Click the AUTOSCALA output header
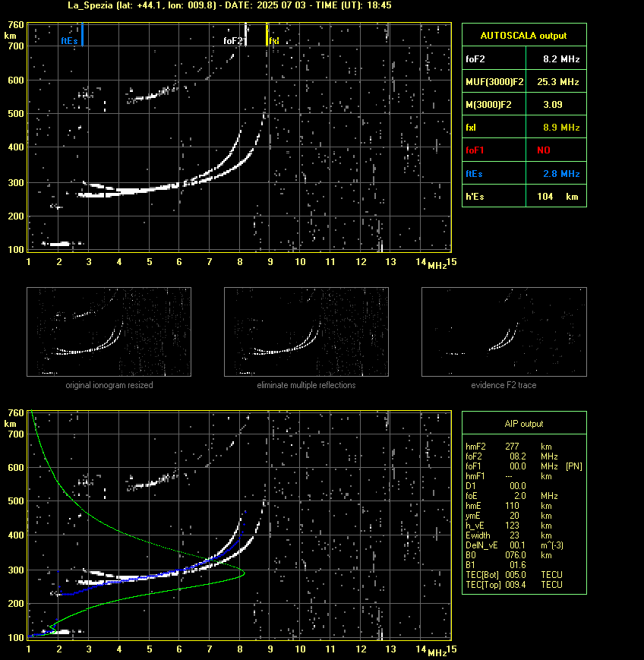Screen dimensions: 644x660 point(524,36)
